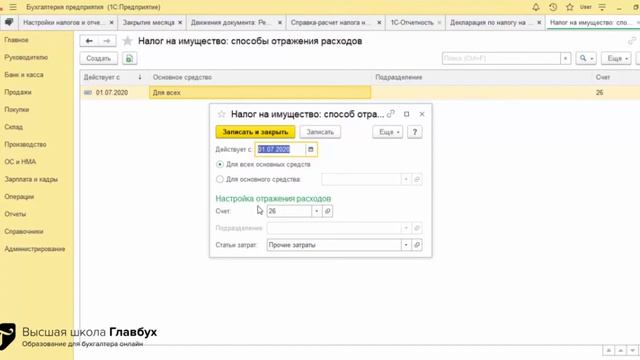Viewport: 640px width, 360px height.
Task: Expand the Счет dropdown arrow
Action: (317, 211)
